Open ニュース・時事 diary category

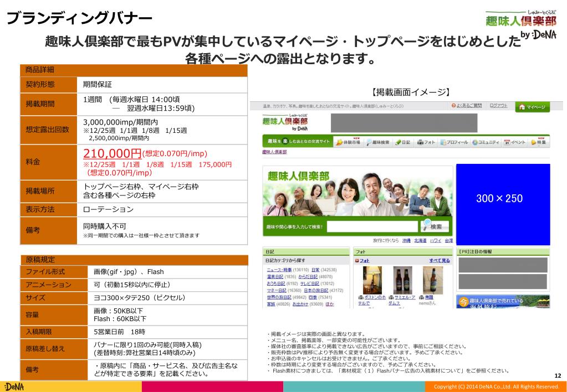coord(279,270)
